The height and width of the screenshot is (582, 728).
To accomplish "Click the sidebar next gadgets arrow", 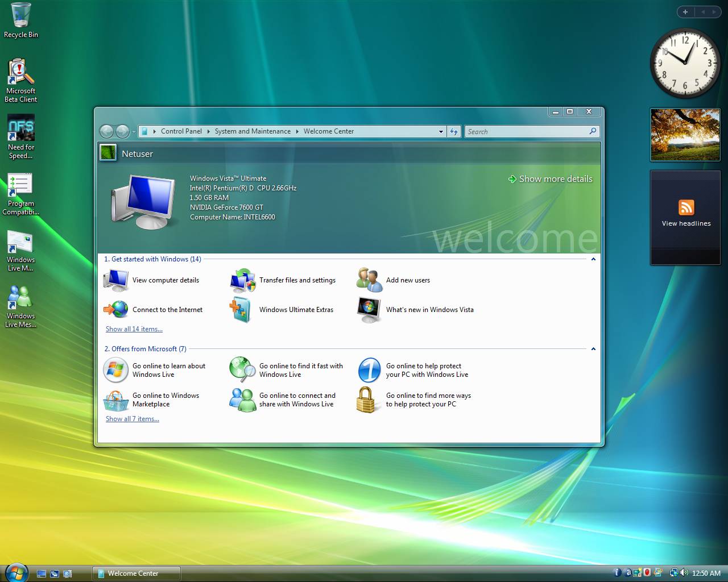I will point(714,12).
